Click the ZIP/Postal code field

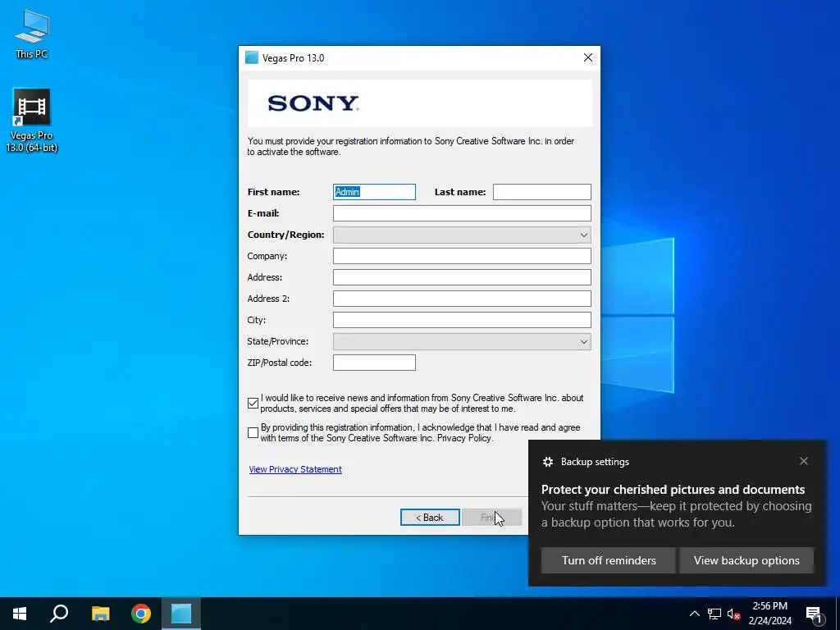tap(374, 363)
